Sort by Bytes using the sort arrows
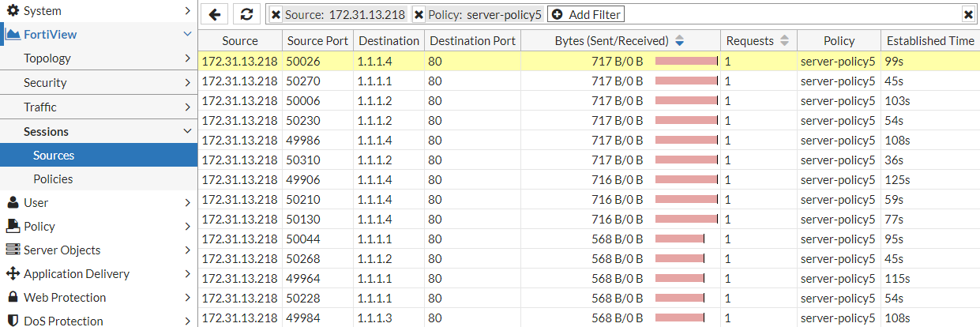This screenshot has height=327, width=980. pos(680,41)
